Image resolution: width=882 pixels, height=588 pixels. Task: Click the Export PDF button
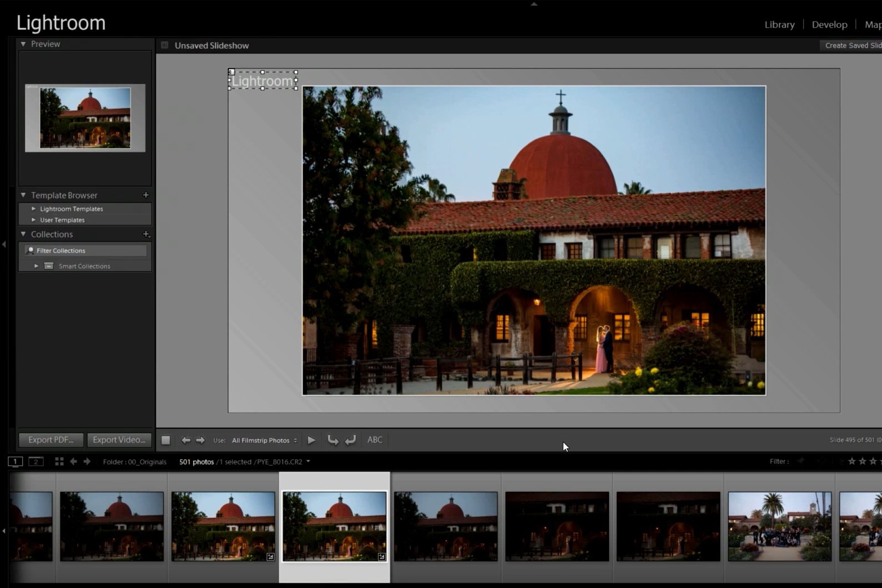(x=51, y=440)
